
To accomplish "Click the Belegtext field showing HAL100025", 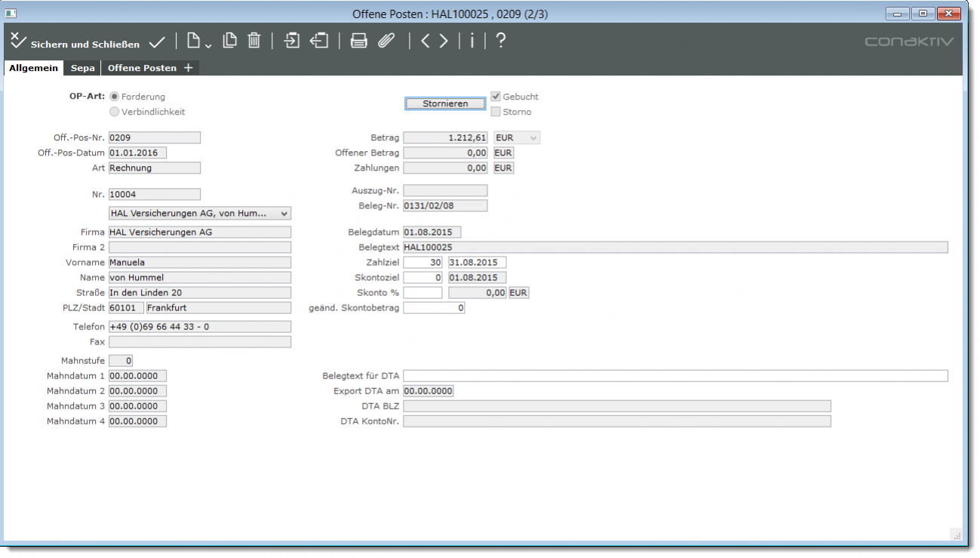I will pos(676,248).
